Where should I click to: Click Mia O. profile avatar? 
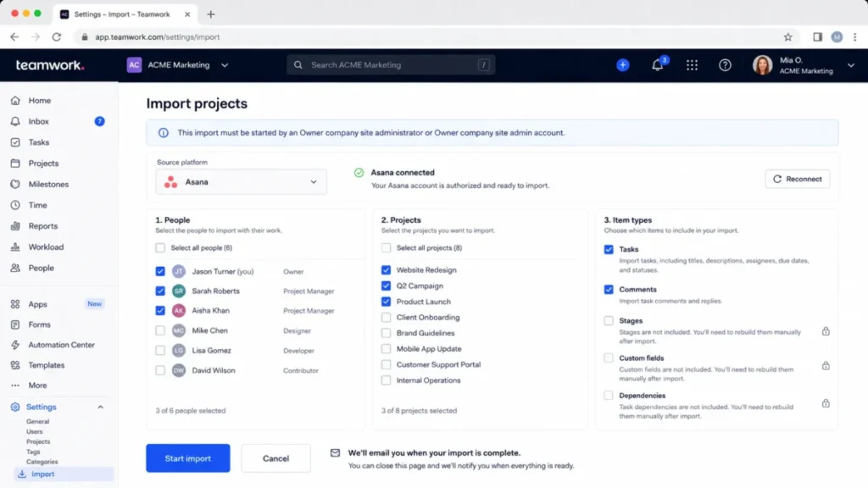point(762,65)
